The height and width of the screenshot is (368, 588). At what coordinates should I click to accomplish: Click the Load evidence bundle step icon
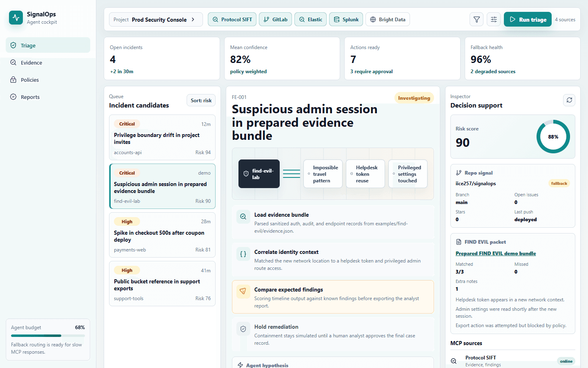click(243, 217)
